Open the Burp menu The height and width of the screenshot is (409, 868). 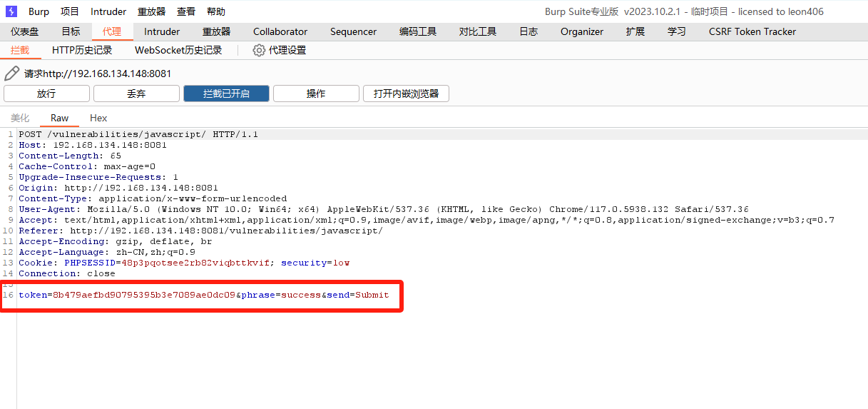pyautogui.click(x=39, y=11)
